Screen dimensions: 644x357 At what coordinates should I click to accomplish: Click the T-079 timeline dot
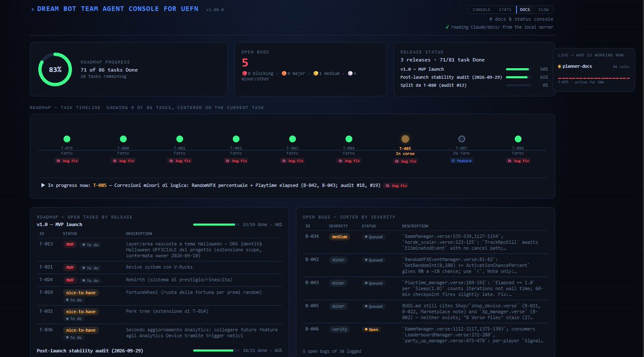coord(67,139)
